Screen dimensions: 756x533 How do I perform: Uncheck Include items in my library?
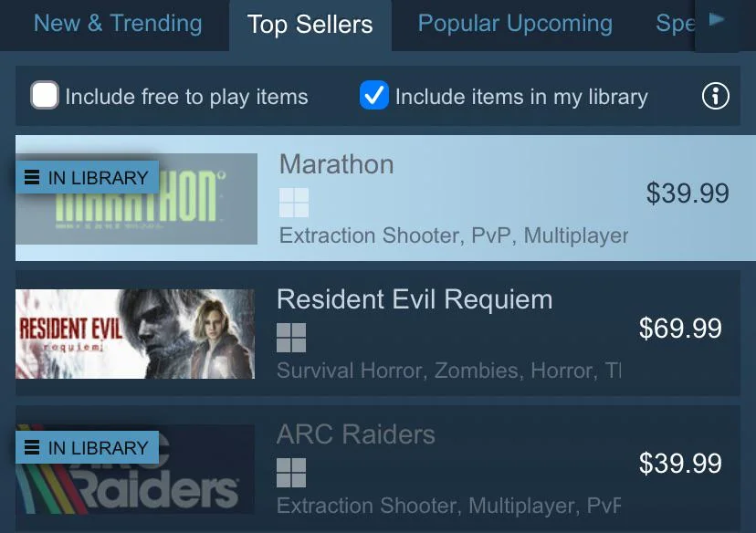pos(374,95)
